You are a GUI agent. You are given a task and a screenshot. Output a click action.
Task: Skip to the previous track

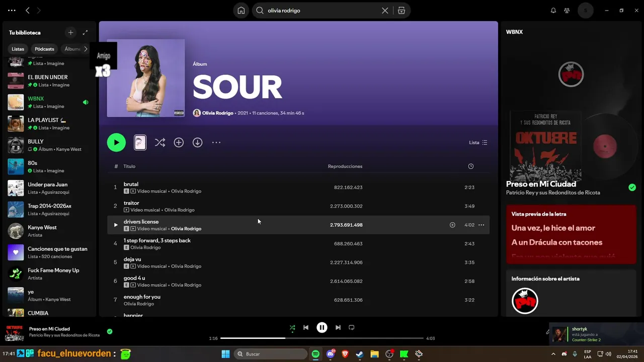click(x=306, y=327)
